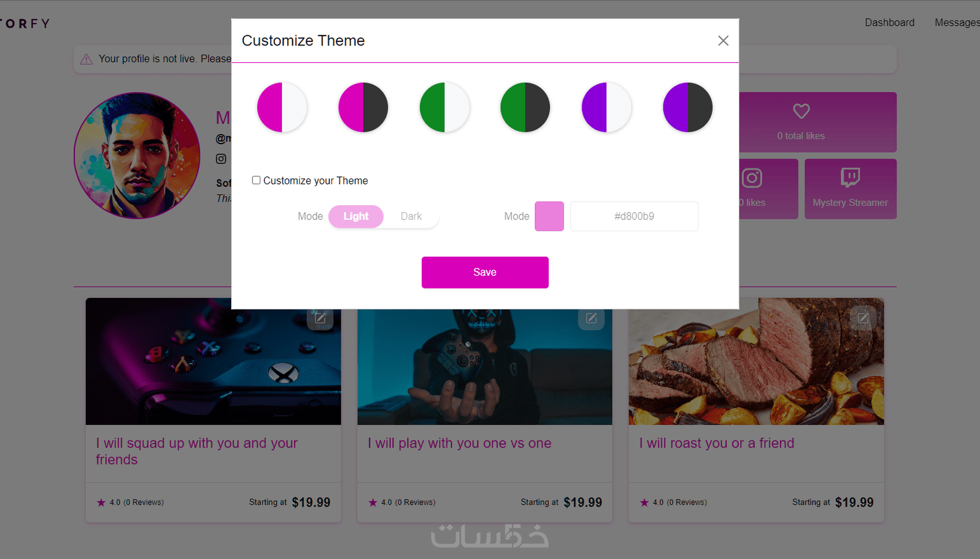Edit the play one vs one card
This screenshot has width=980, height=559.
(591, 318)
